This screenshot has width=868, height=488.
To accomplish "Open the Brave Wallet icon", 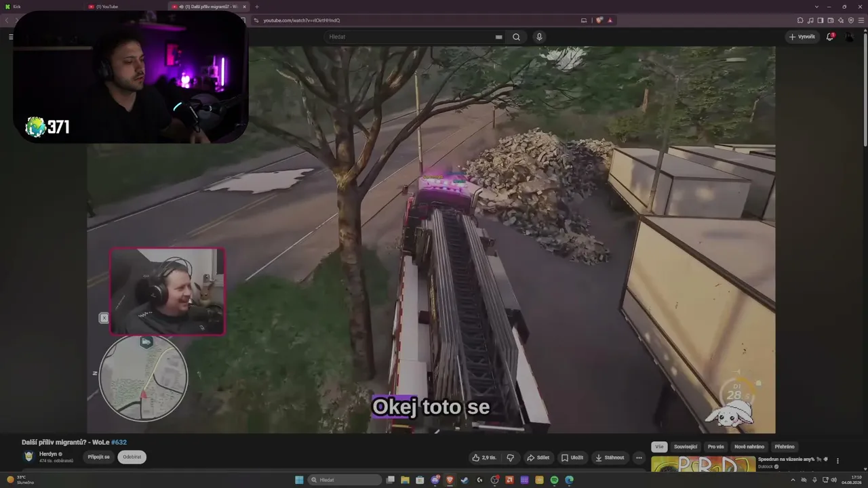I will tap(831, 20).
